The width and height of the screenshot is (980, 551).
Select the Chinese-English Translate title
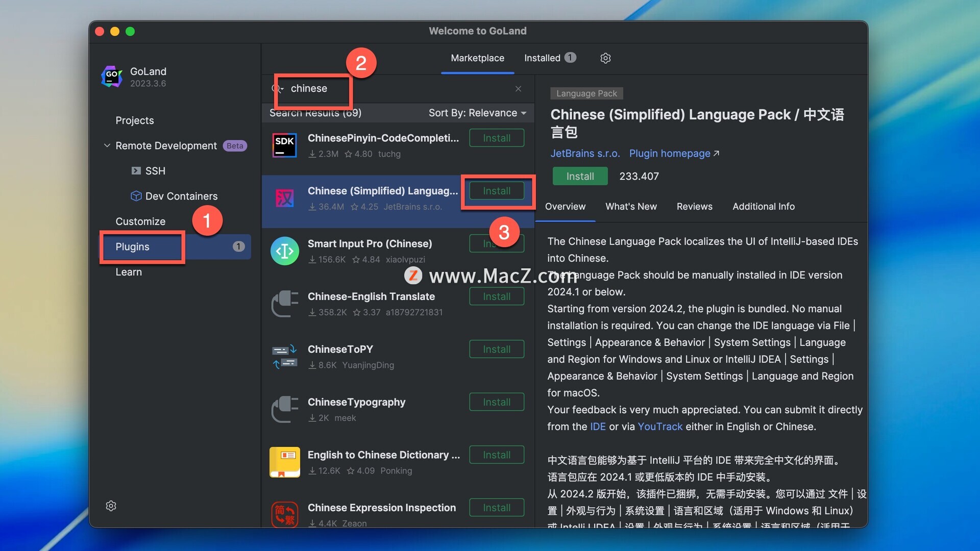[371, 296]
